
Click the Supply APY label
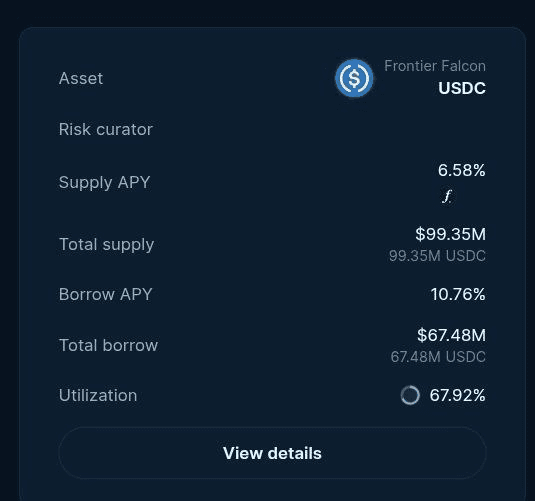click(x=104, y=182)
